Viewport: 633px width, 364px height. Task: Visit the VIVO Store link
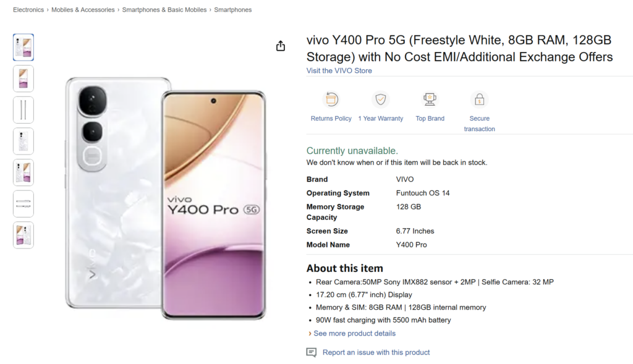point(339,71)
